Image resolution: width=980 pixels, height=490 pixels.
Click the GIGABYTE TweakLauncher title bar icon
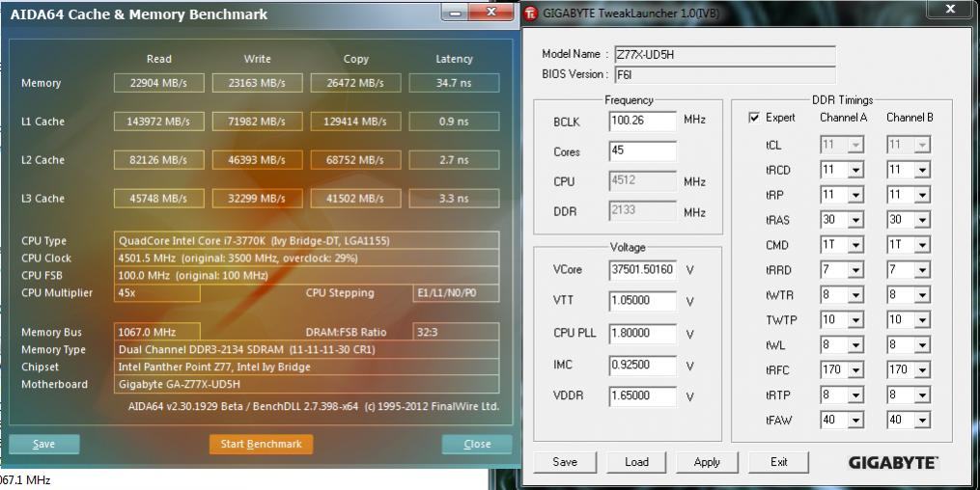coord(531,13)
